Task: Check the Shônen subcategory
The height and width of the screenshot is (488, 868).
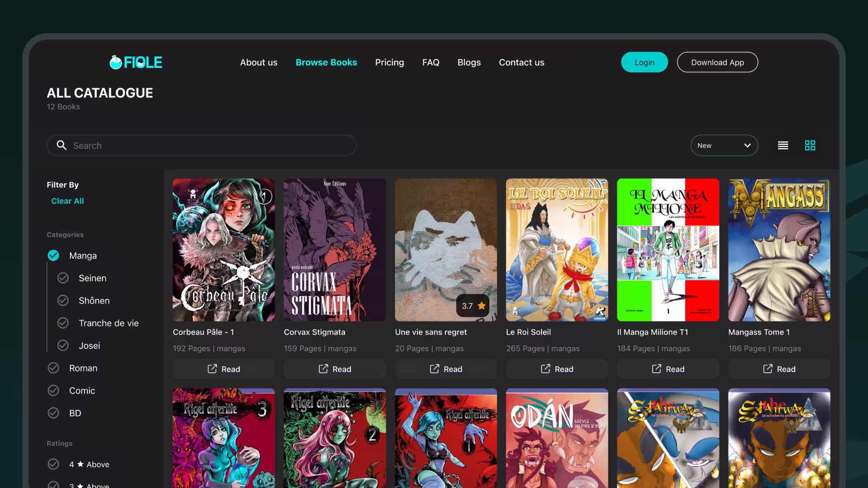Action: tap(63, 300)
